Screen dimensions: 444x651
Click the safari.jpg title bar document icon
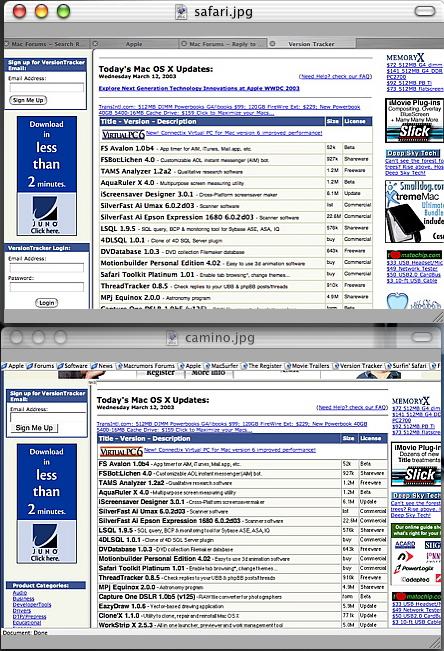[x=181, y=12]
